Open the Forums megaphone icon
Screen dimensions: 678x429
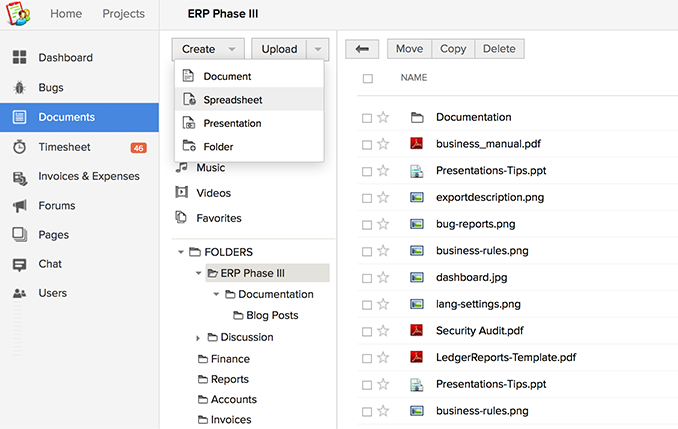[x=19, y=206]
